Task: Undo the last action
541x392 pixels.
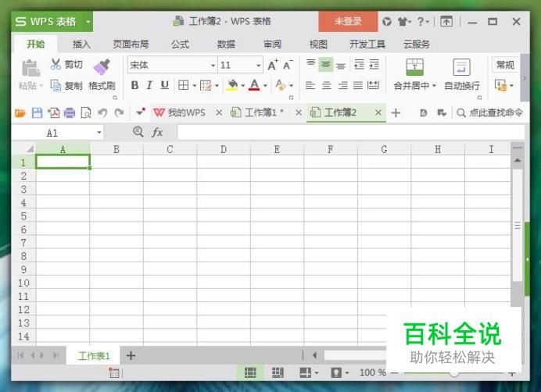Action: [x=102, y=112]
